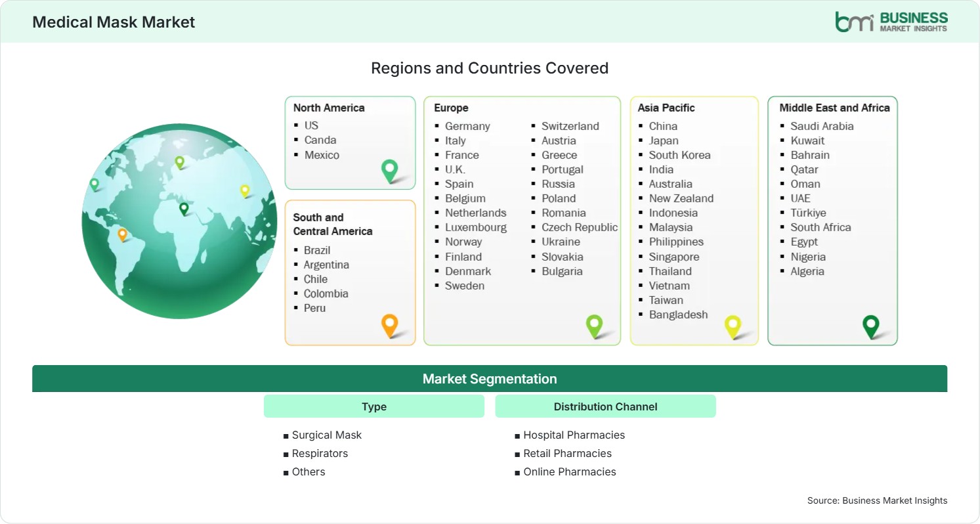Click 'Mexico' in the North America list
Viewport: 980px width, 524px height.
(x=322, y=155)
